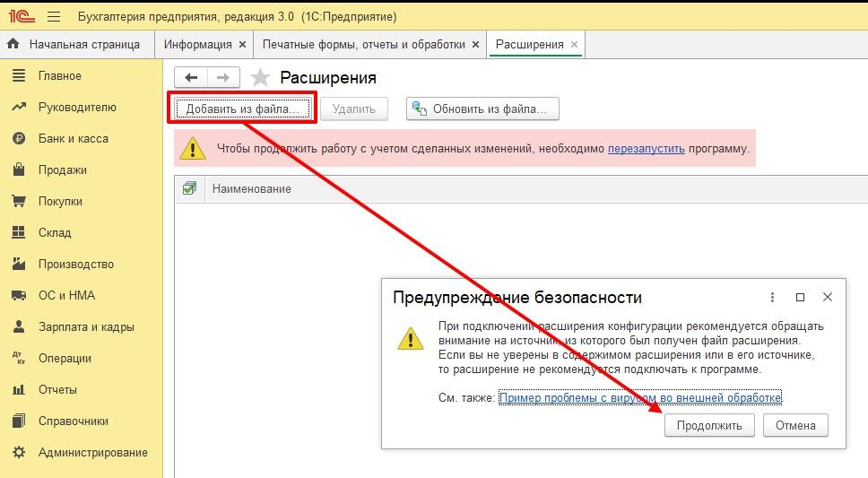Toggle the check-all box in table header
The image size is (868, 478).
pos(189,188)
